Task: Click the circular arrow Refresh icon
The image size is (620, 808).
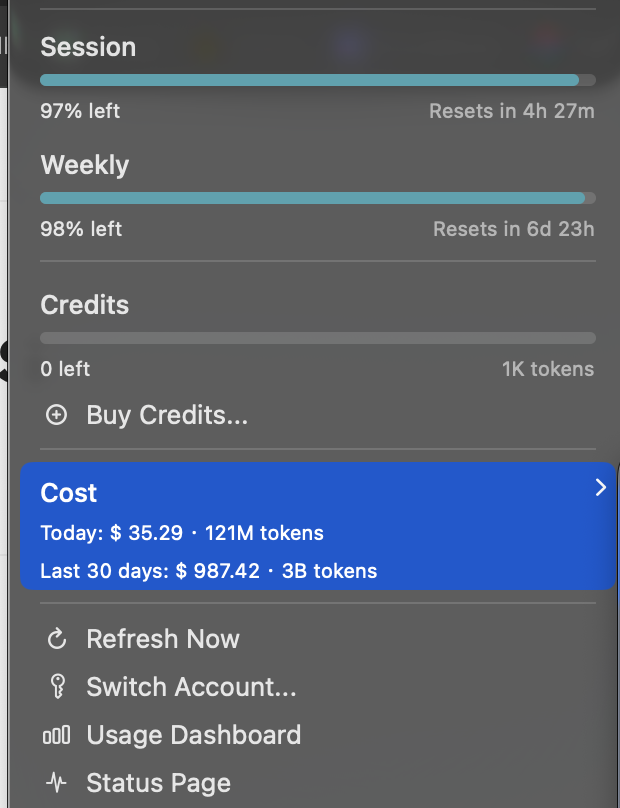Action: pyautogui.click(x=57, y=639)
